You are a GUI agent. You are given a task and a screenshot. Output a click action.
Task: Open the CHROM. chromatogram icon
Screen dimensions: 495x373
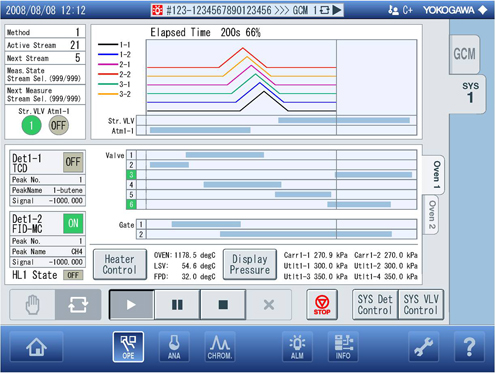pyautogui.click(x=220, y=347)
